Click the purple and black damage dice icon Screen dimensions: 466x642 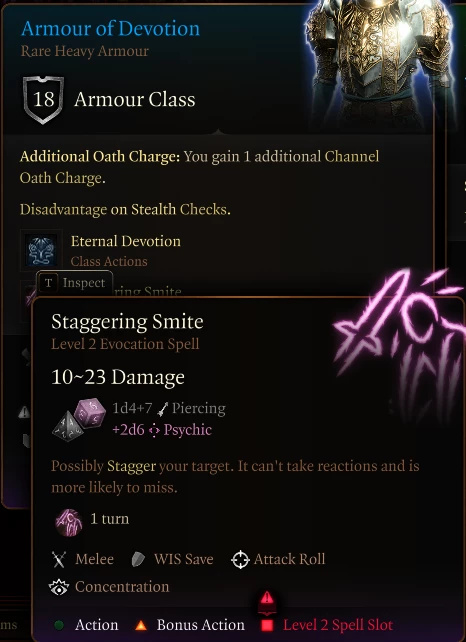point(79,419)
